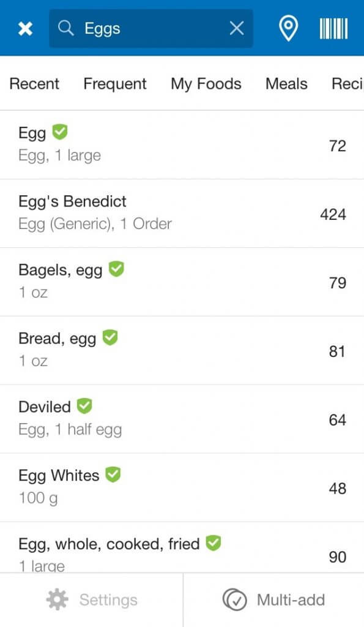364x627 pixels.
Task: Click verified badge beside Egg Whites
Action: [113, 475]
